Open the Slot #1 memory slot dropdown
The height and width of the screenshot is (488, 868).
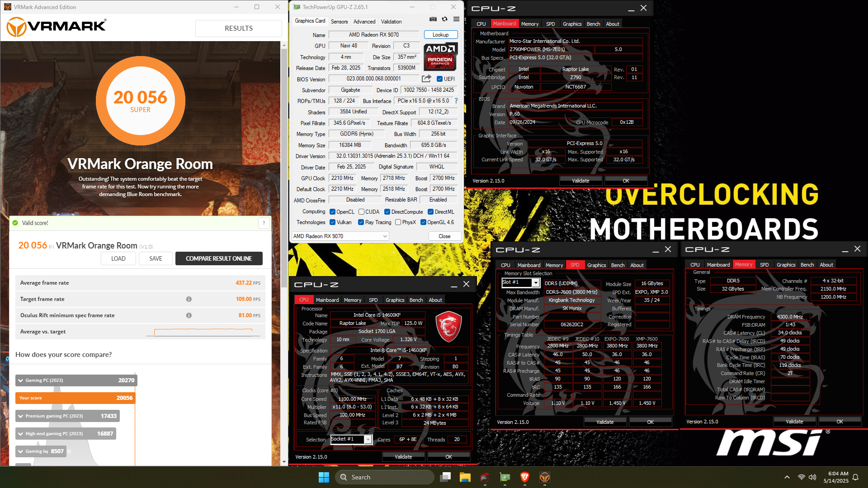point(521,282)
